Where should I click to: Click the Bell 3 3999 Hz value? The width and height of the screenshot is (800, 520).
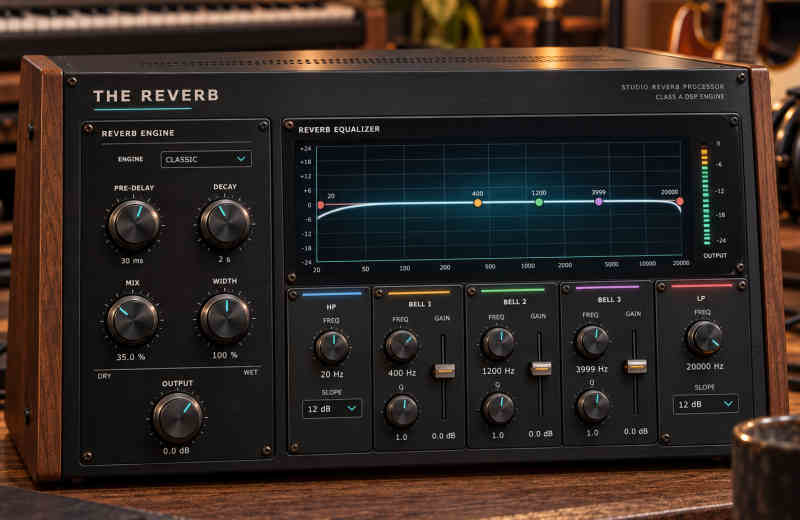(x=592, y=369)
